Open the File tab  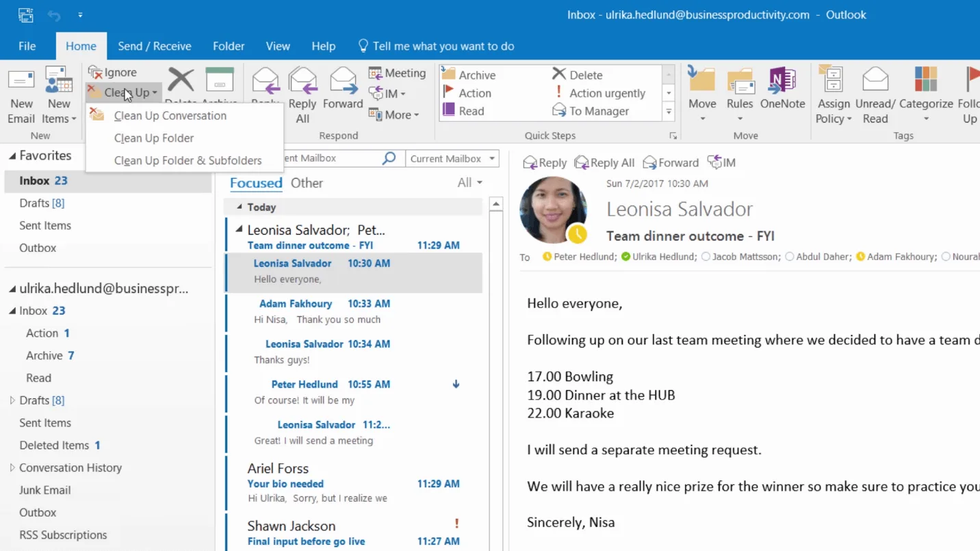27,46
